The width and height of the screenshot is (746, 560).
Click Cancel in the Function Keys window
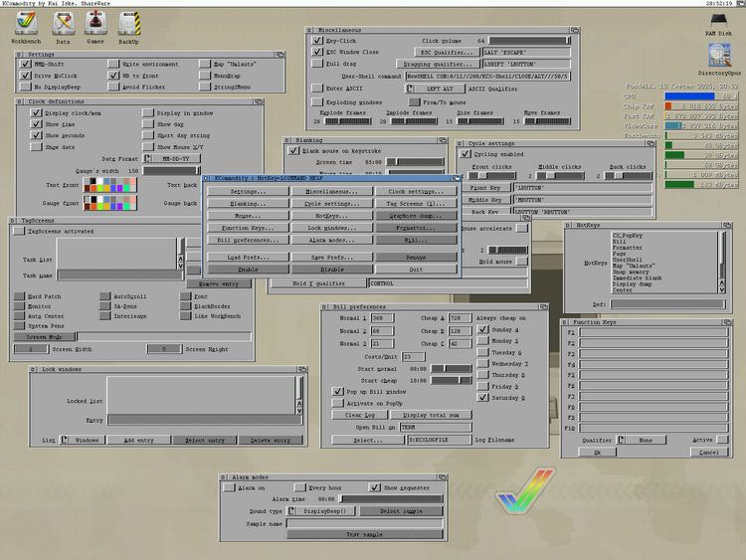point(708,452)
